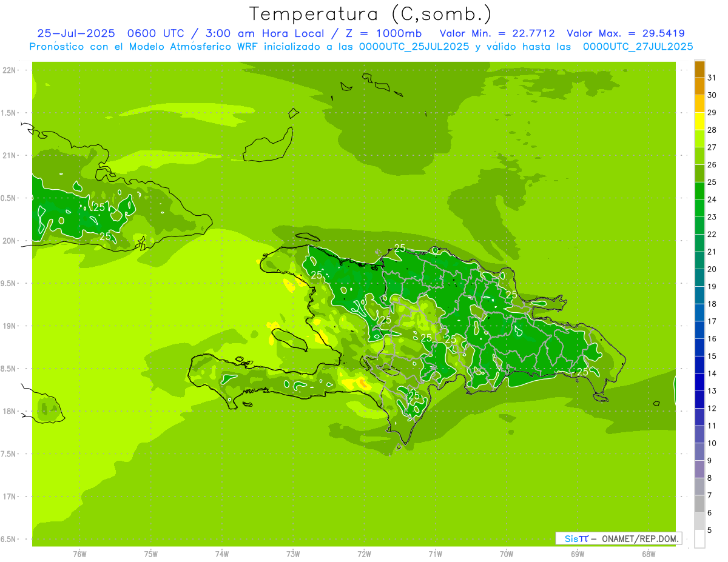Click the "69W" longitude axis label
728x562 pixels.
pyautogui.click(x=578, y=554)
